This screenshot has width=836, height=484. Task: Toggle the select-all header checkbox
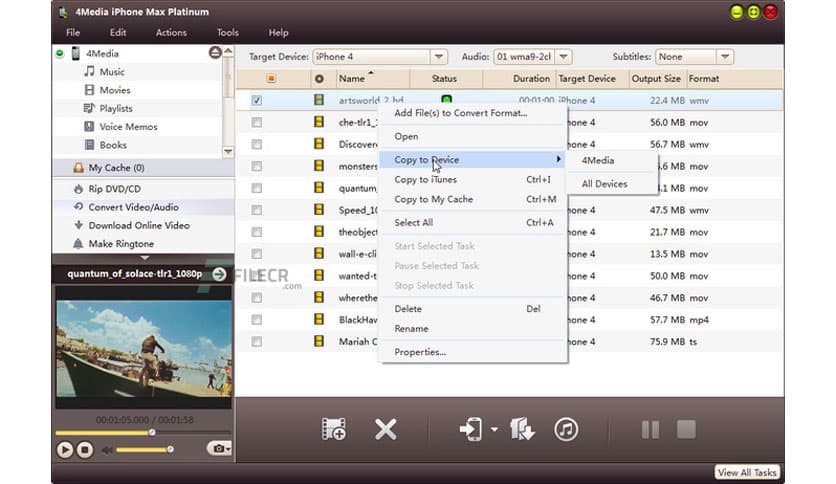pos(271,78)
